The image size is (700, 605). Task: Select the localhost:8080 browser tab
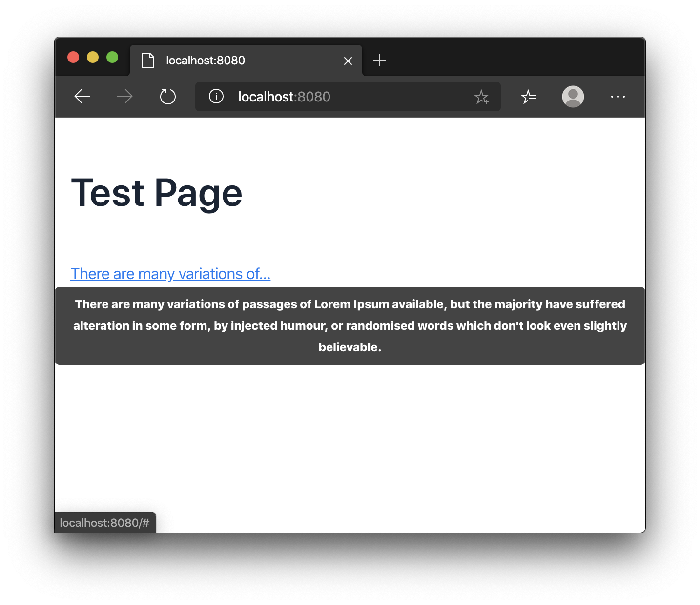click(246, 60)
